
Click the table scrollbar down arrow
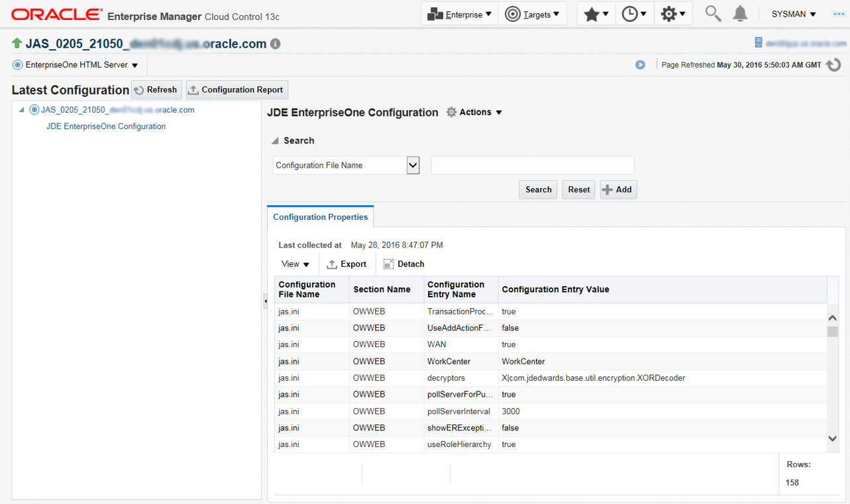(x=833, y=438)
